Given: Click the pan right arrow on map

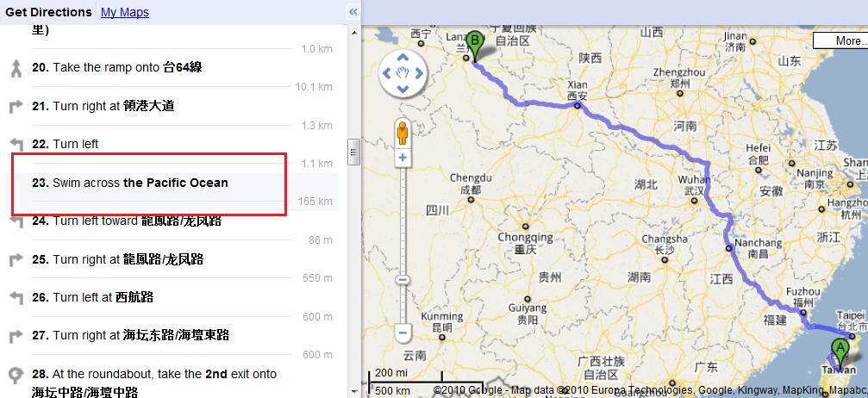Looking at the screenshot, I should 419,73.
